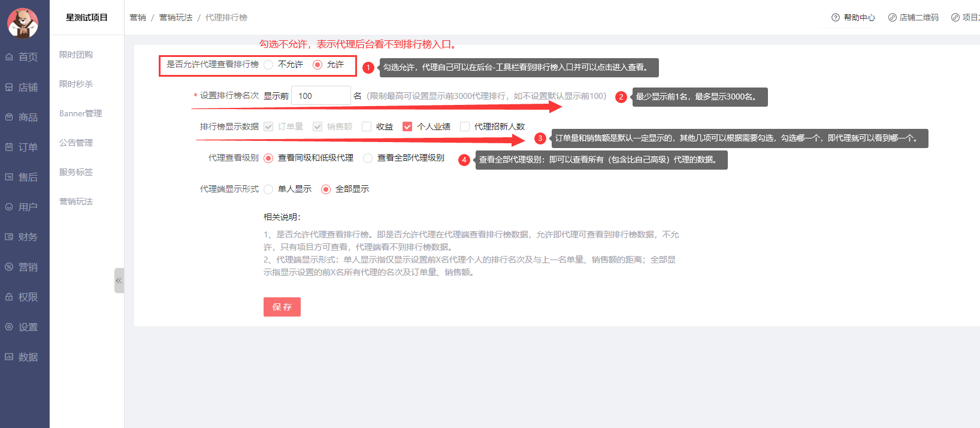Choose 单人显示 display mode
This screenshot has width=980, height=428.
pos(268,189)
